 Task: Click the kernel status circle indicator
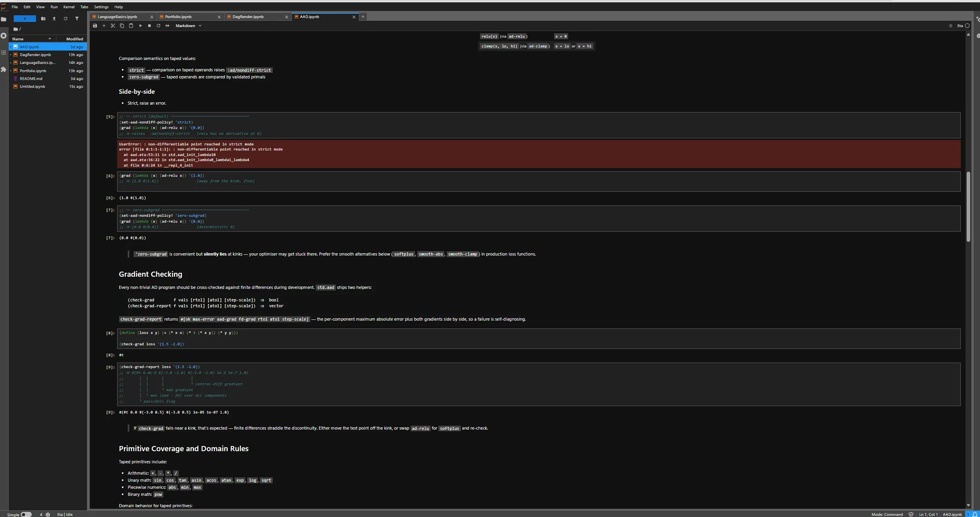pos(967,26)
